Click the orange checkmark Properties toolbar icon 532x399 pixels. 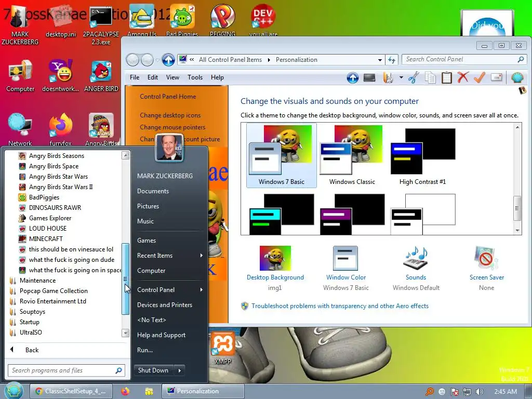point(480,78)
